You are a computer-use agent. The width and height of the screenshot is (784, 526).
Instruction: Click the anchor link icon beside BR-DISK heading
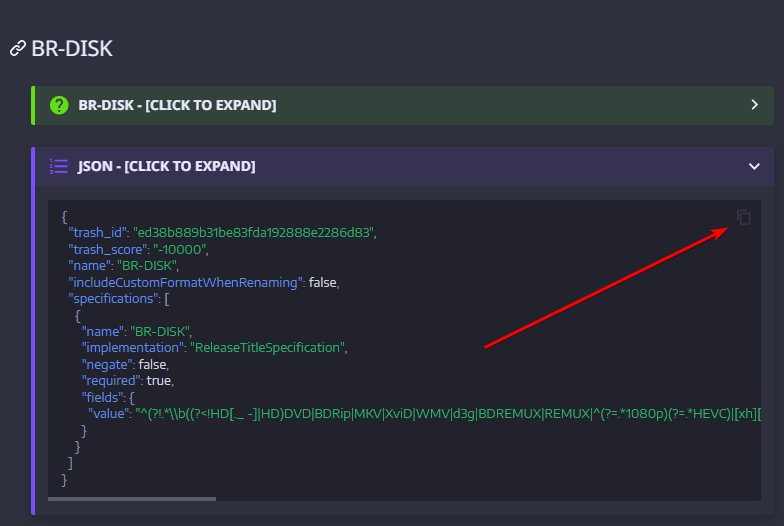(17, 48)
